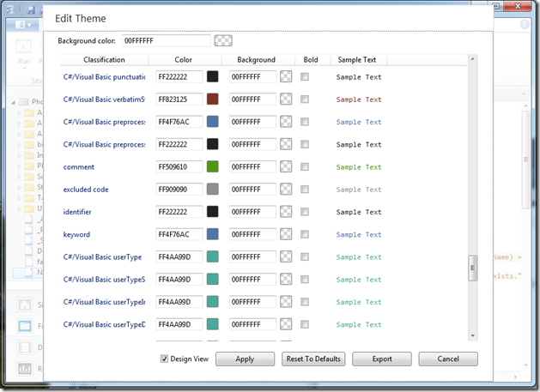Export the theme
The height and width of the screenshot is (392, 540).
[x=381, y=359]
